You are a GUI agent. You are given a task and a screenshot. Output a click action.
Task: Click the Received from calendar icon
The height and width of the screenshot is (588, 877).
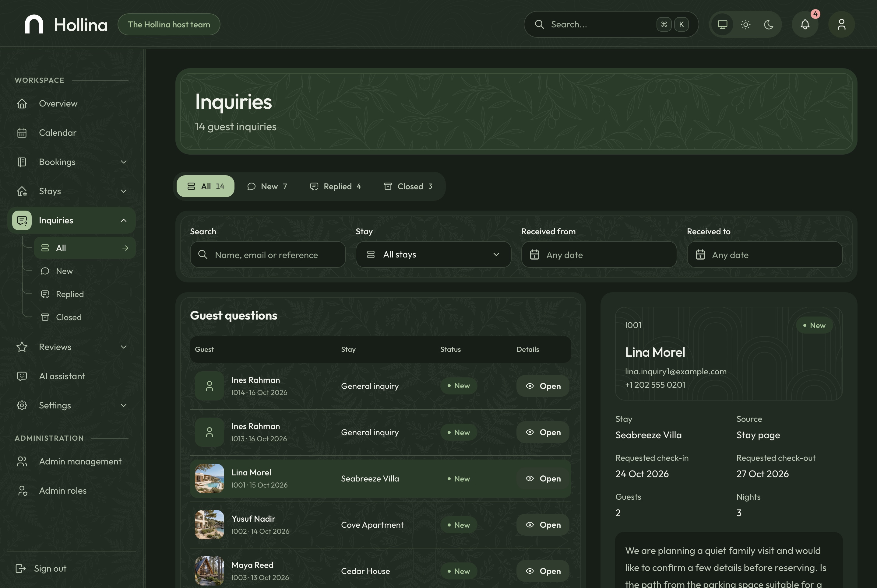pos(534,255)
